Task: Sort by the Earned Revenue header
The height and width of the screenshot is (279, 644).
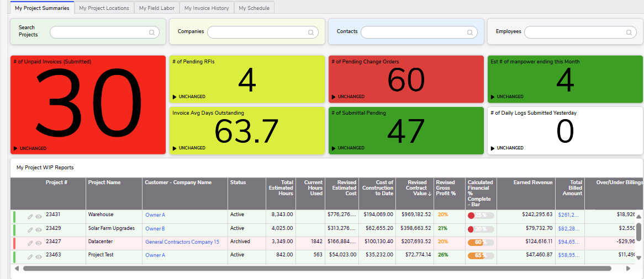Action: pos(533,183)
